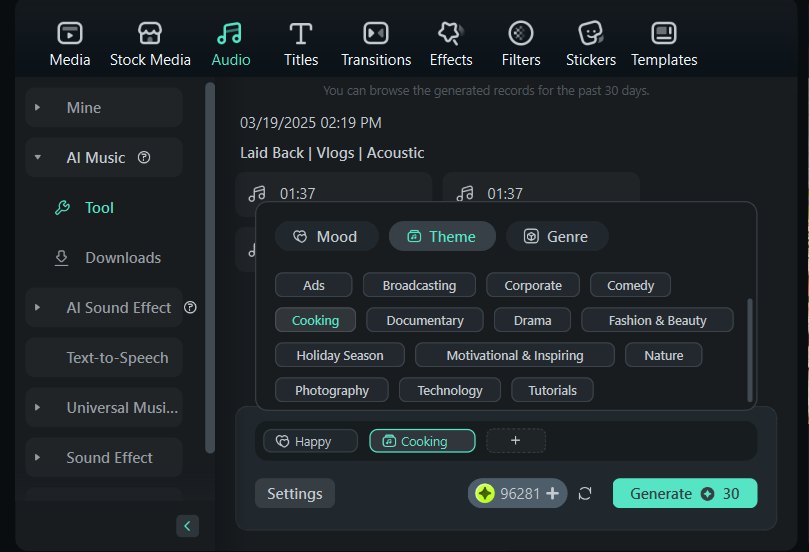The height and width of the screenshot is (552, 809).
Task: Select the Documentary theme tag
Action: (425, 320)
